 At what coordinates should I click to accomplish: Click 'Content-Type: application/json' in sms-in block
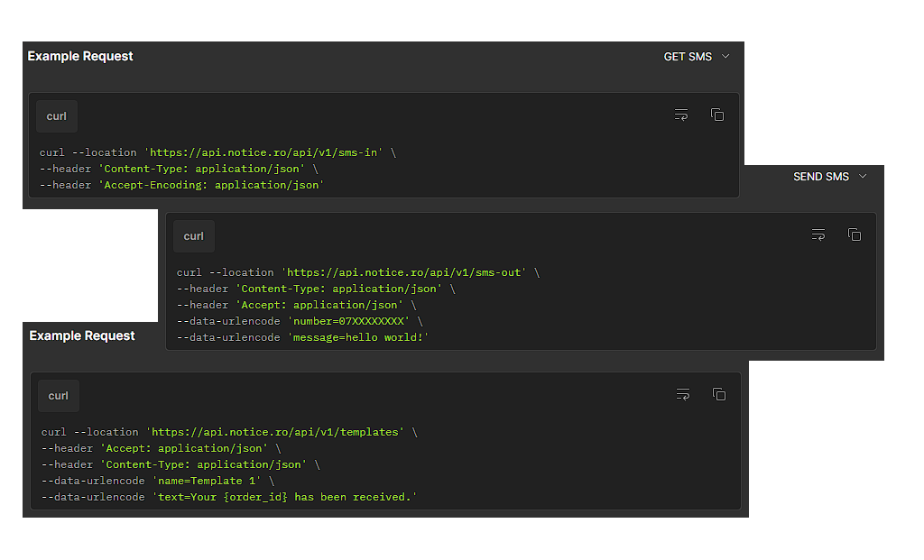coord(202,169)
